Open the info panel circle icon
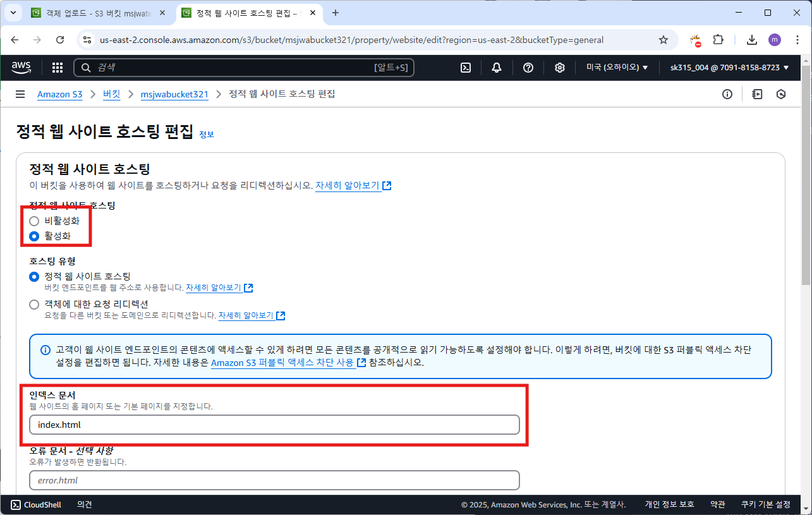 click(x=727, y=94)
